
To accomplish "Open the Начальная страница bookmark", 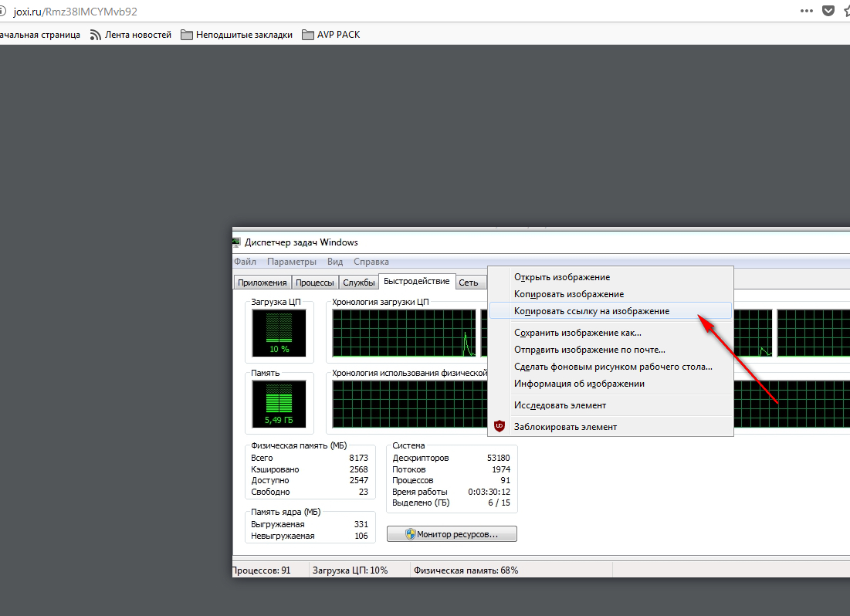I will pos(40,35).
